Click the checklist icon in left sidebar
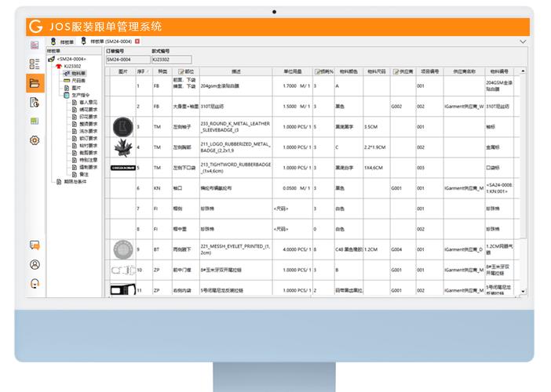This screenshot has height=392, width=551. coord(34,64)
